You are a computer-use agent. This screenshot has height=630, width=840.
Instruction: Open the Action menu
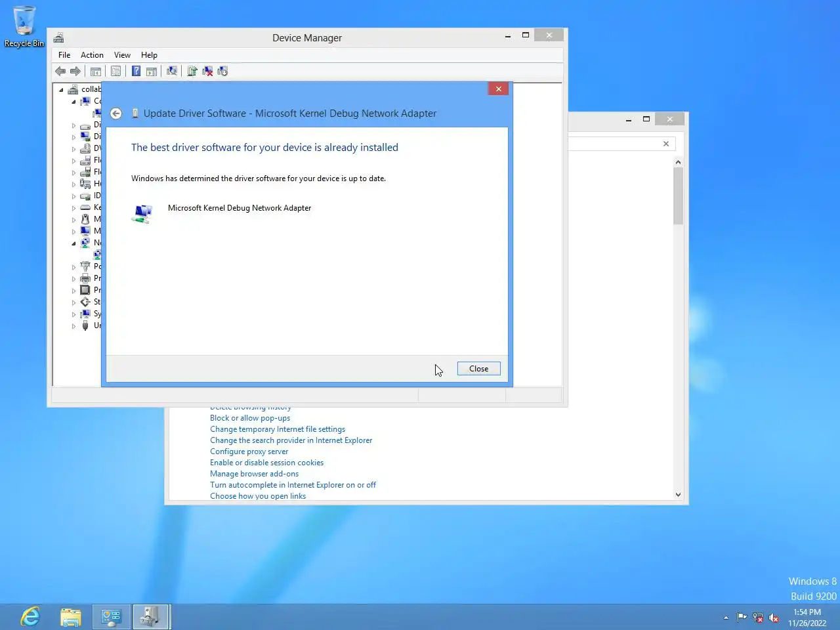[x=92, y=55]
